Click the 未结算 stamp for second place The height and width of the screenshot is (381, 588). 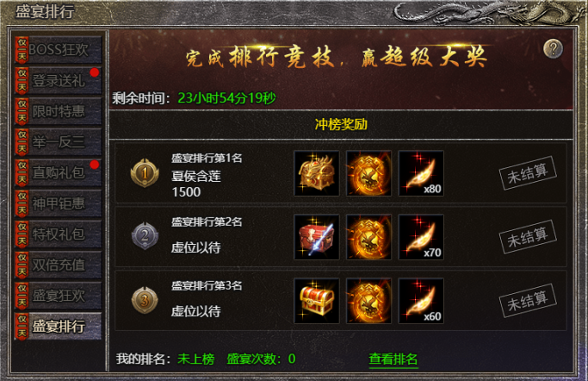pos(528,237)
